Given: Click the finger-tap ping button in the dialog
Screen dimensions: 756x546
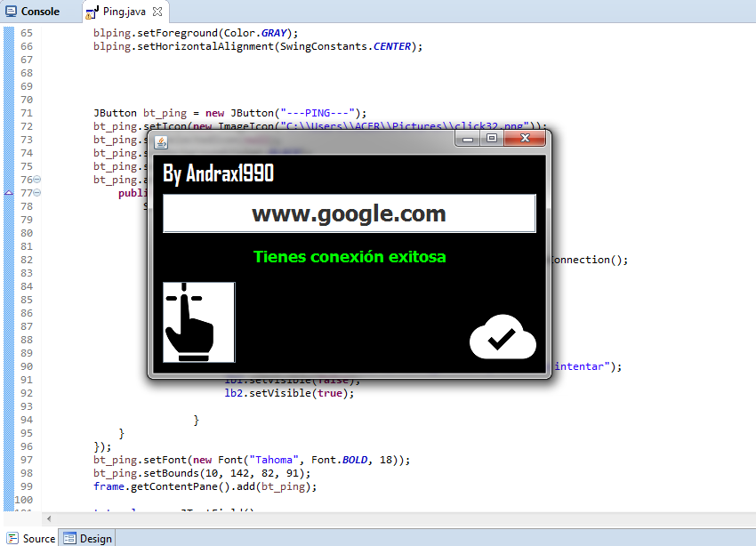Looking at the screenshot, I should tap(198, 322).
